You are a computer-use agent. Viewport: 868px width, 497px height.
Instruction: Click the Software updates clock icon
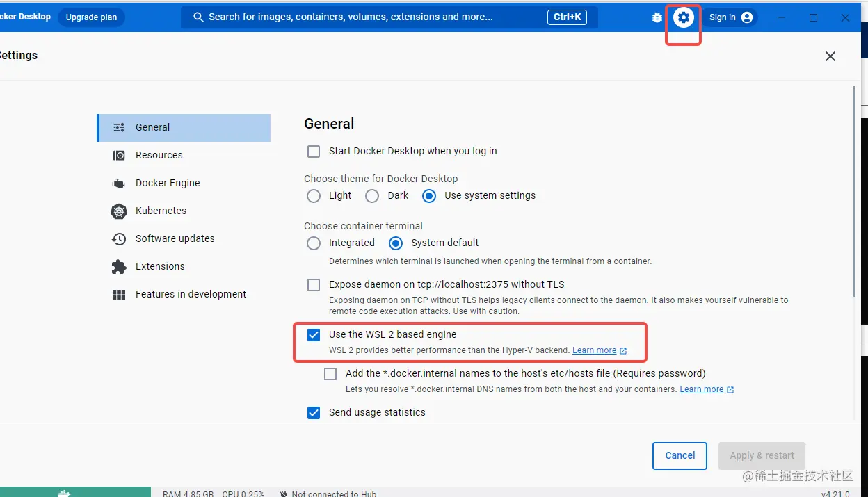click(x=119, y=238)
